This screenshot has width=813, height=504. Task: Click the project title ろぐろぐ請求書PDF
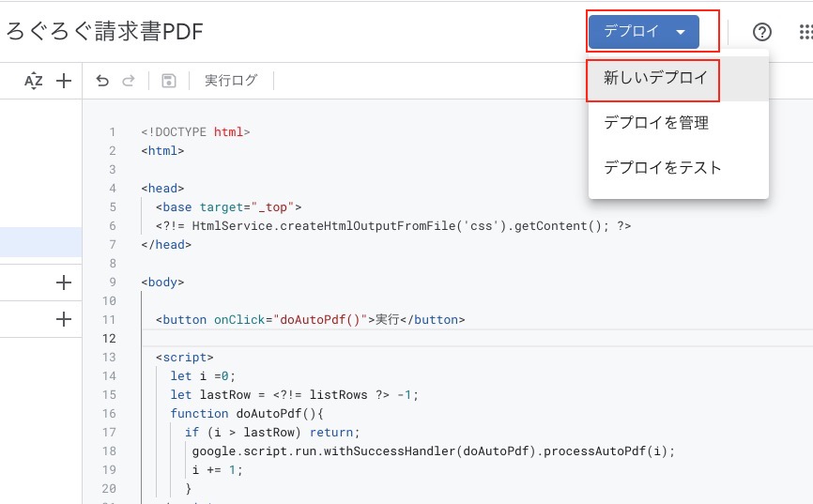click(104, 32)
